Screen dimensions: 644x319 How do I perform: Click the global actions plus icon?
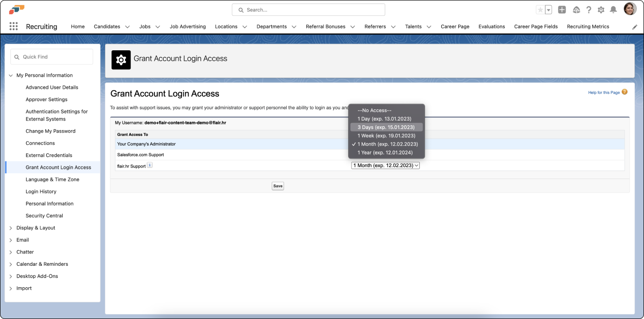[x=562, y=10]
